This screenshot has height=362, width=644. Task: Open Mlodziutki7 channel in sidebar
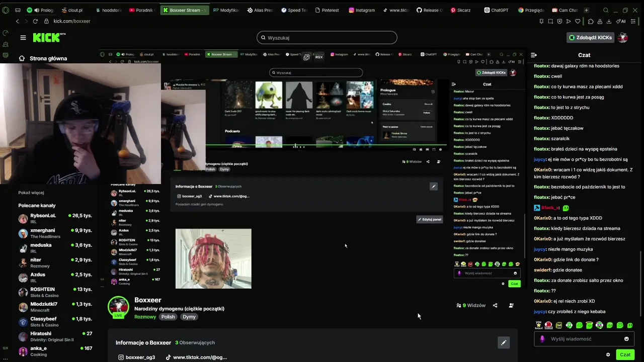click(55, 307)
